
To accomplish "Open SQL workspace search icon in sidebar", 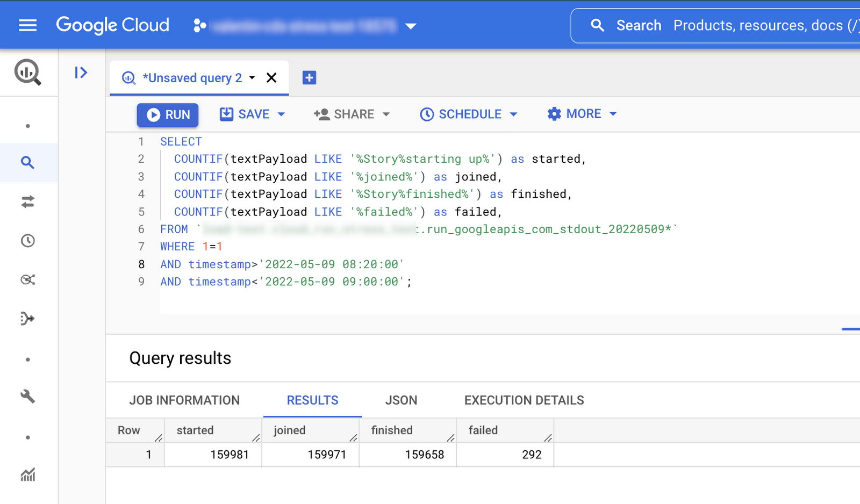I will click(27, 162).
